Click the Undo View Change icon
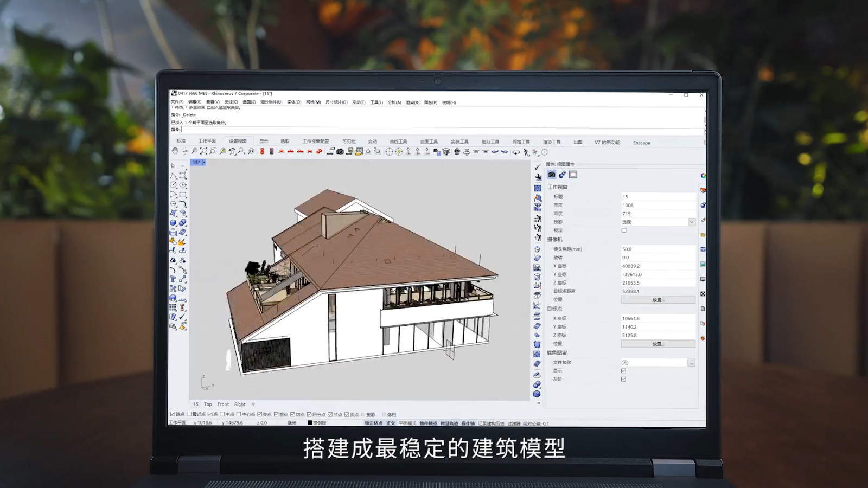The image size is (868, 488). pyautogui.click(x=232, y=151)
